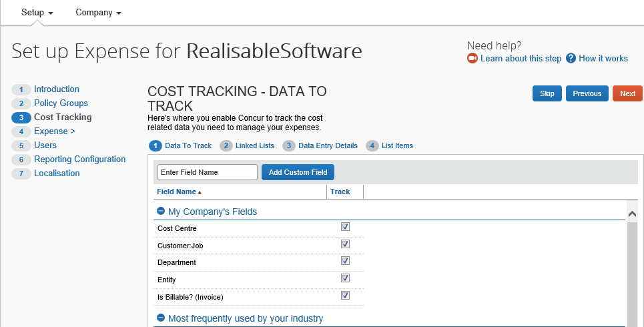Open Reporting Configuration in the sidebar

point(79,159)
